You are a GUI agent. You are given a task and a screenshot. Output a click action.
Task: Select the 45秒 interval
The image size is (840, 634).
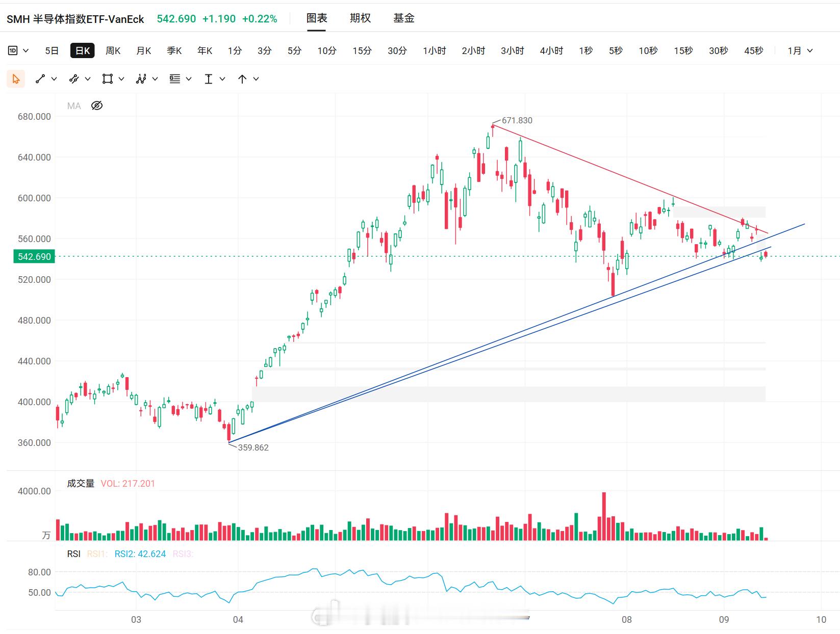pyautogui.click(x=754, y=50)
